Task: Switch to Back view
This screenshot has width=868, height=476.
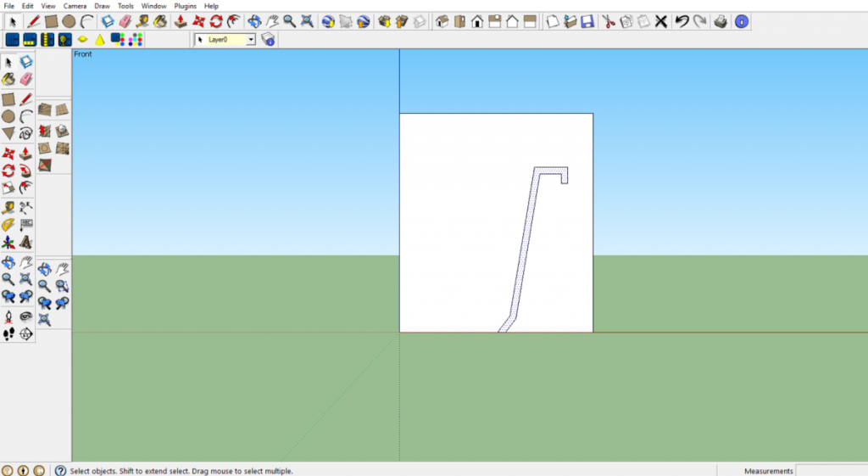Action: (513, 21)
